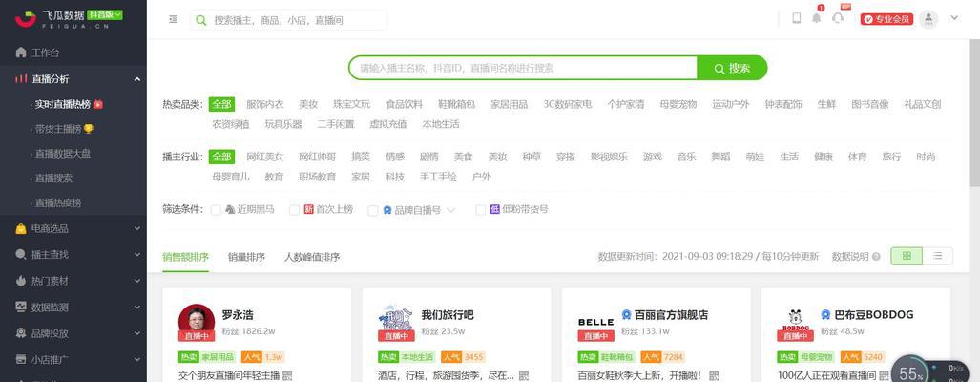Click the magnifier icon in top search bar
980x382 pixels.
[x=200, y=20]
